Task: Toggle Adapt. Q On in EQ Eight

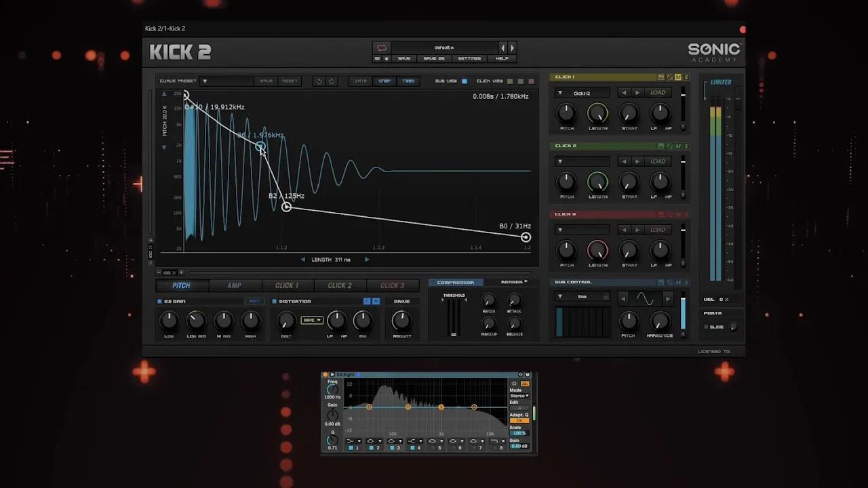Action: (519, 420)
